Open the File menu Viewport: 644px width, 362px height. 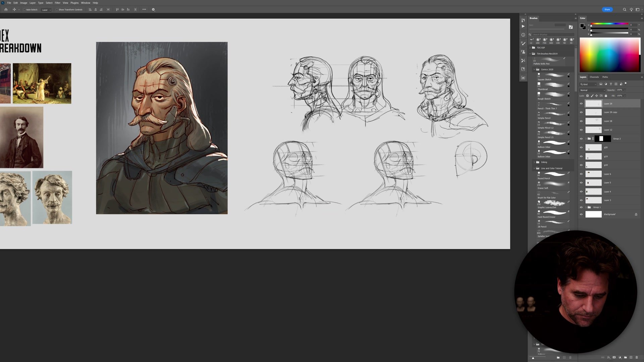[x=9, y=3]
